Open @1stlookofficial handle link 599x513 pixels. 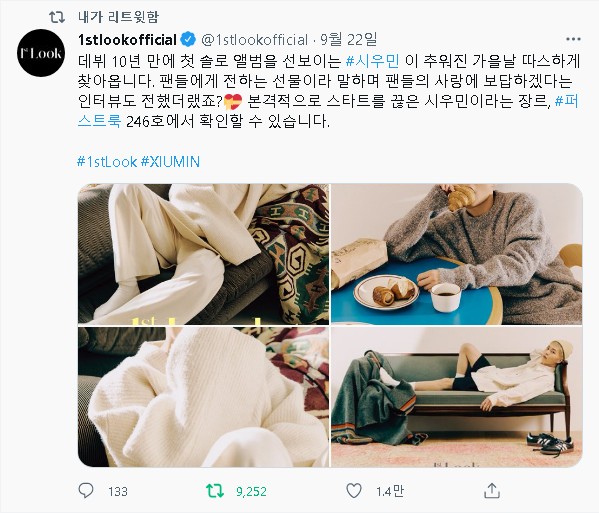pos(254,40)
